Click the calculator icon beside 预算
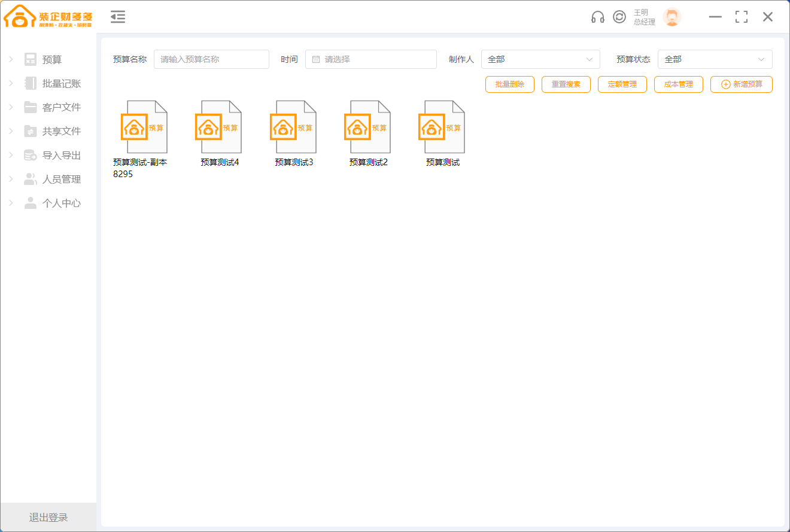The height and width of the screenshot is (532, 790). [x=31, y=59]
